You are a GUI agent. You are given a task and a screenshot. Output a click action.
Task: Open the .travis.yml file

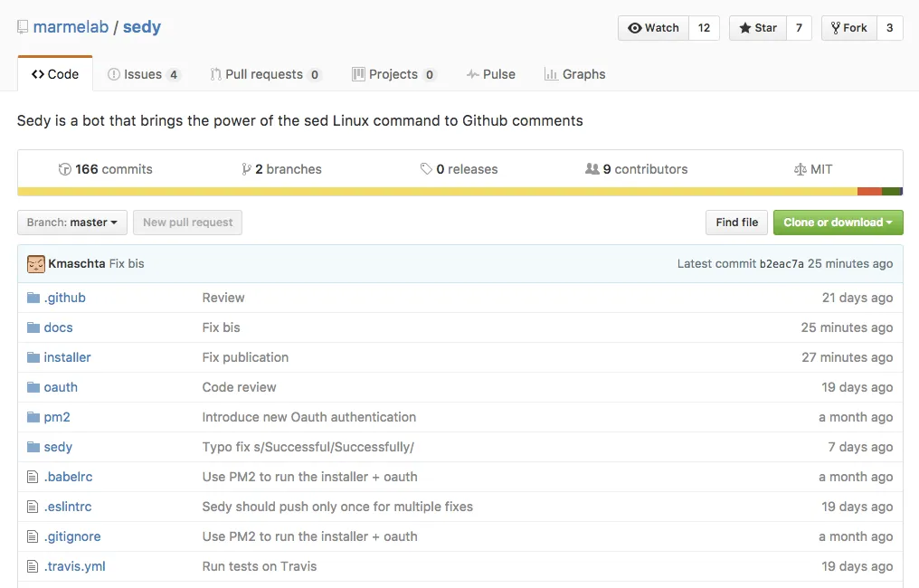tap(74, 567)
